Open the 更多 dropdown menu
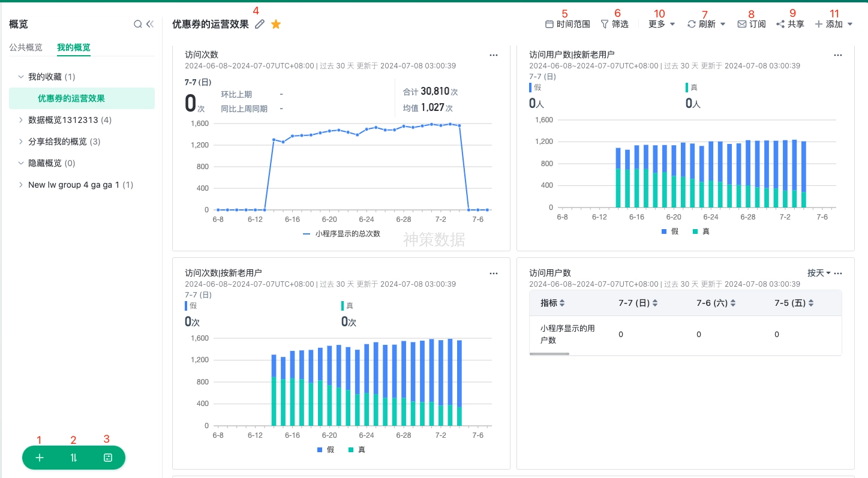Image resolution: width=868 pixels, height=478 pixels. click(x=662, y=24)
